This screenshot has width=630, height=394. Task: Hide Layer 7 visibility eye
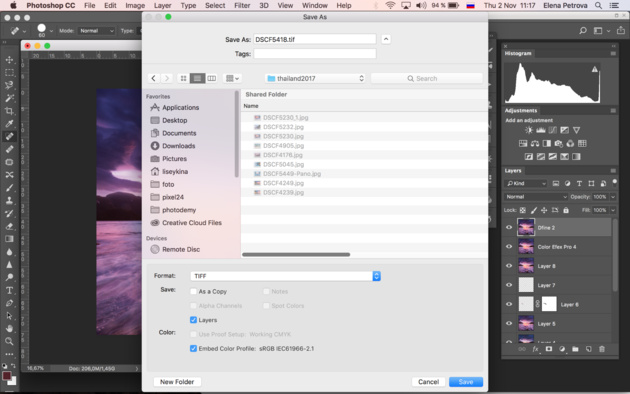click(509, 285)
